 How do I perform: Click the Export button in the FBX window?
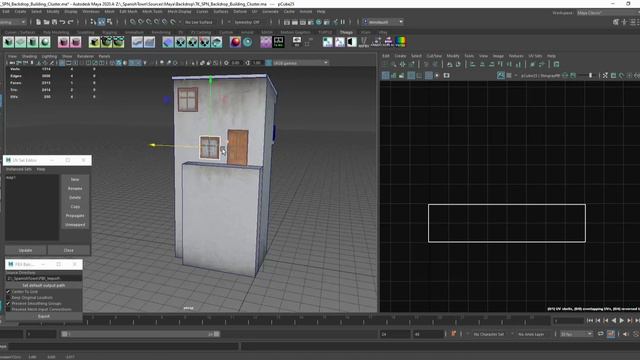click(x=44, y=316)
